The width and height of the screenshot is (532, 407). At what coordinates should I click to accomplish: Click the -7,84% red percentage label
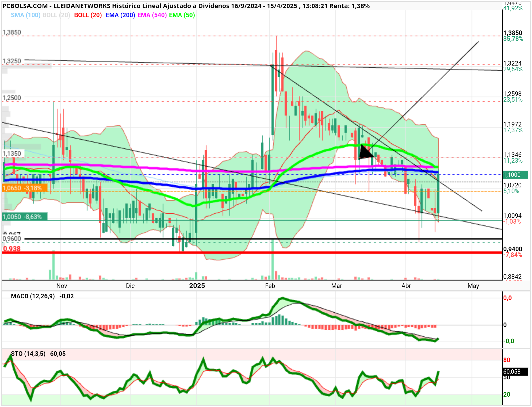click(512, 255)
